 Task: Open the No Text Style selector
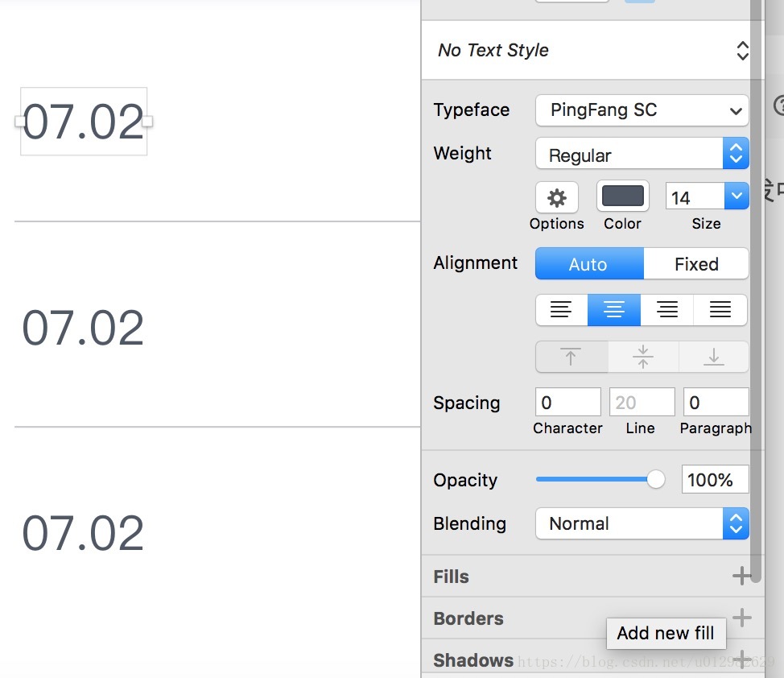[592, 50]
